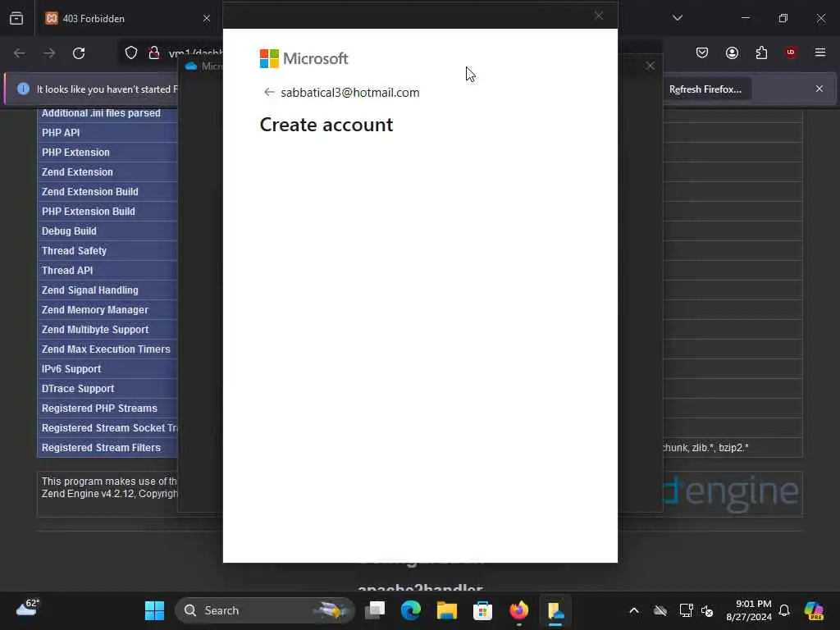840x630 pixels.
Task: Open the notifications bell icon
Action: (x=784, y=610)
